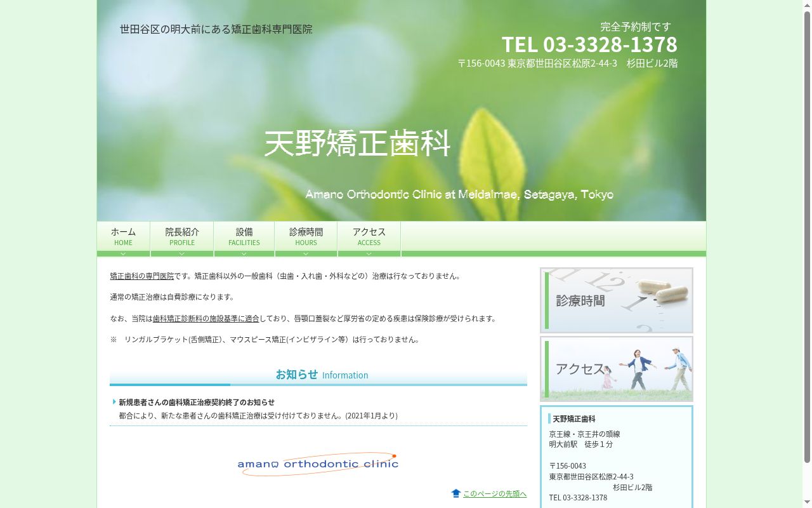The width and height of the screenshot is (812, 508).
Task: Open the アクセス ACCESS menu item
Action: (x=369, y=239)
